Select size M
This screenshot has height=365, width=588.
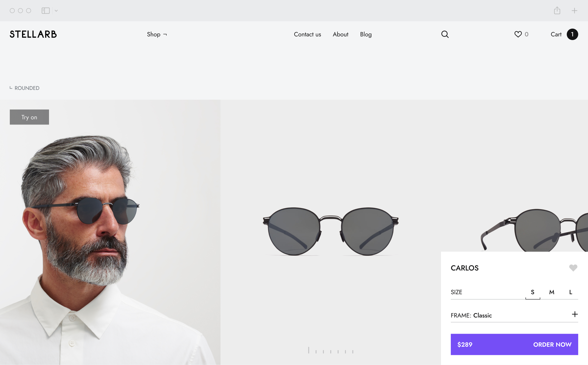[552, 292]
